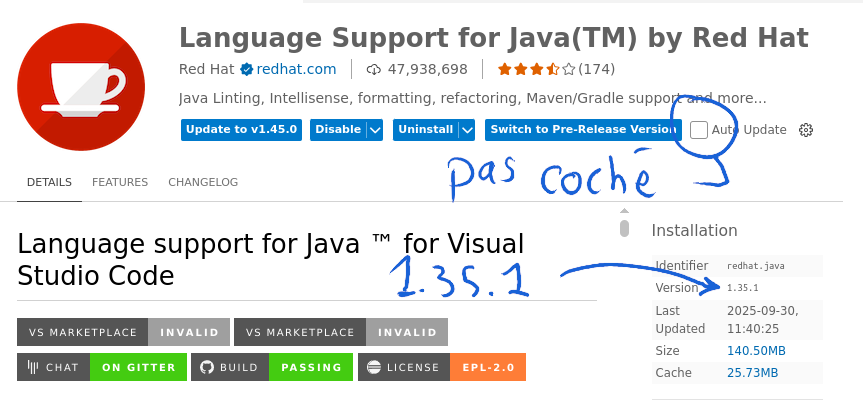Expand the Uninstall dropdown arrow
This screenshot has width=863, height=404.
(x=467, y=130)
